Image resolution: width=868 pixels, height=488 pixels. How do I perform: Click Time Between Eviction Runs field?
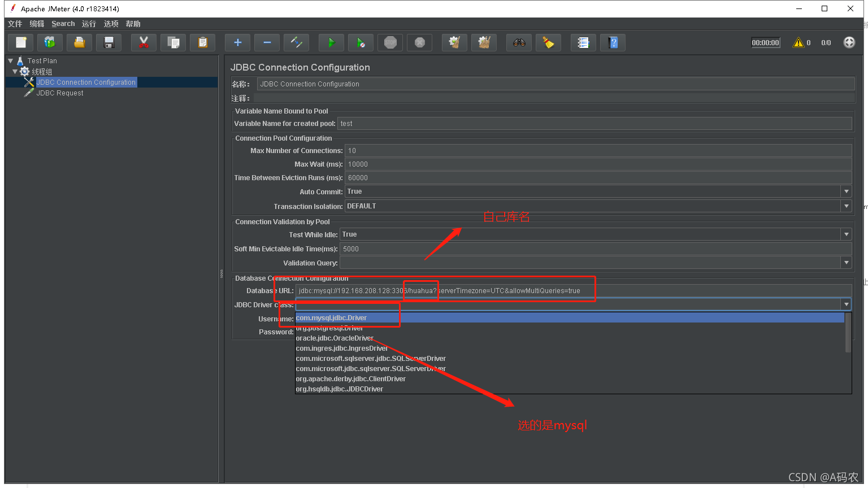click(598, 178)
